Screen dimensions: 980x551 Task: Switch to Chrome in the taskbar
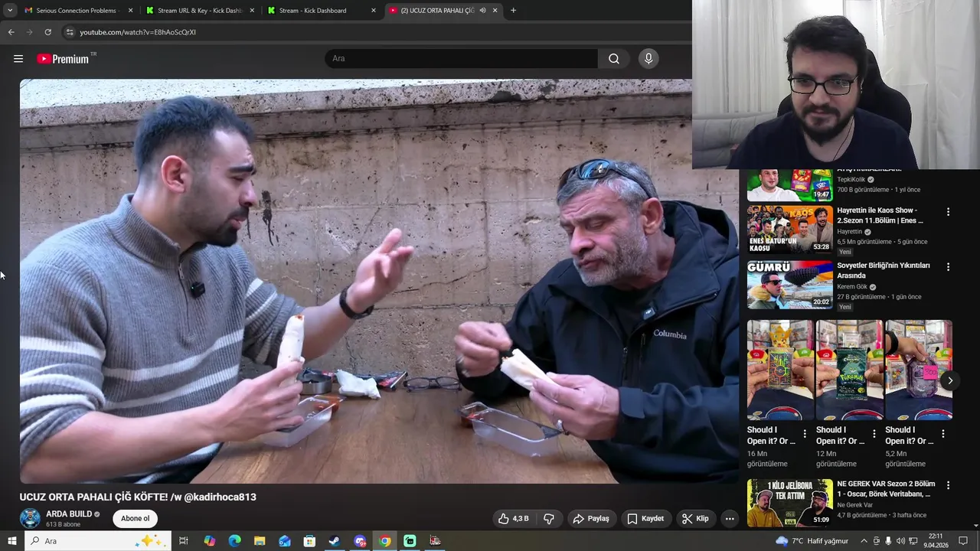(385, 541)
